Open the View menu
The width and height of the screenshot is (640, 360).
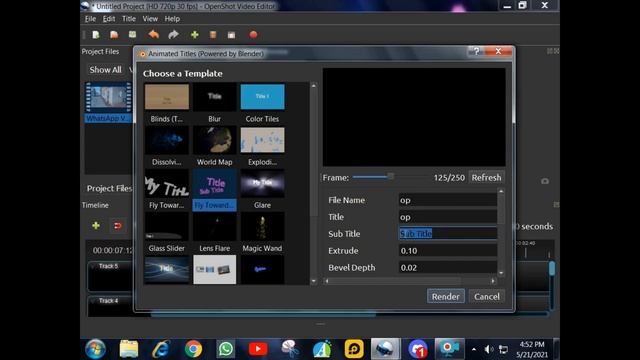[x=150, y=19]
